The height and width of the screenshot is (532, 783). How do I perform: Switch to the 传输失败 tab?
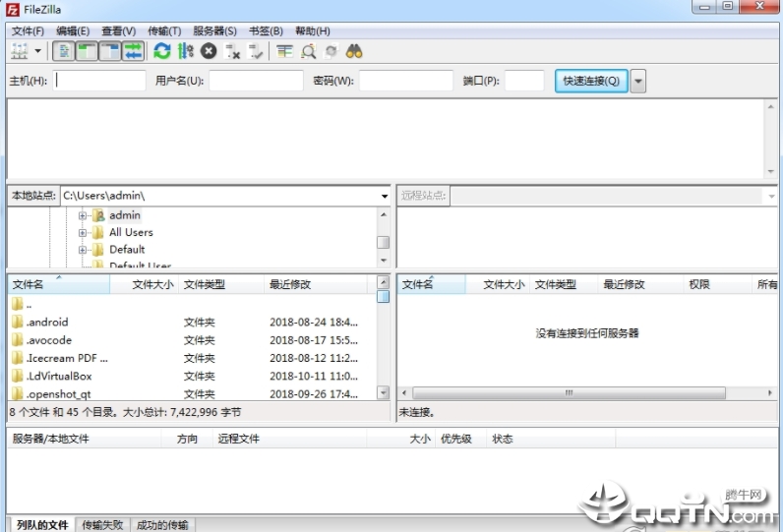click(102, 524)
